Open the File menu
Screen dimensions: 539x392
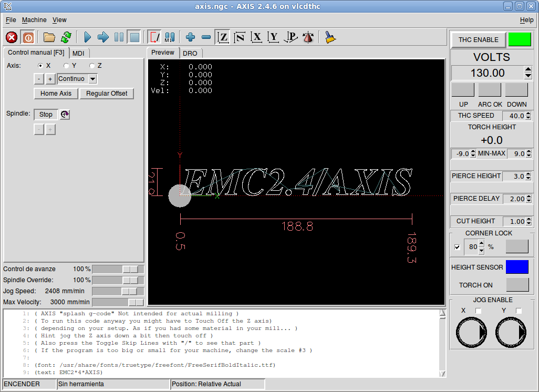pyautogui.click(x=11, y=20)
